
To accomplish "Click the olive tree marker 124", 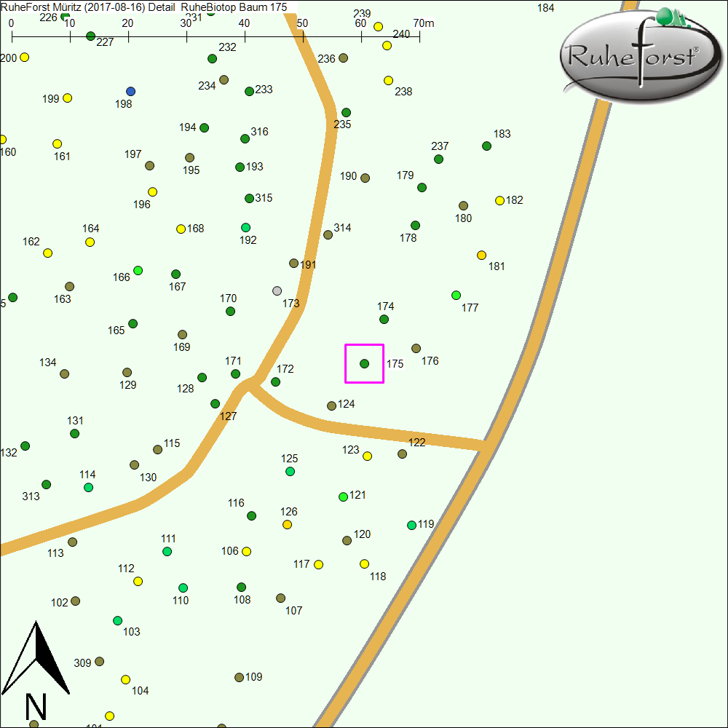I will tap(331, 405).
